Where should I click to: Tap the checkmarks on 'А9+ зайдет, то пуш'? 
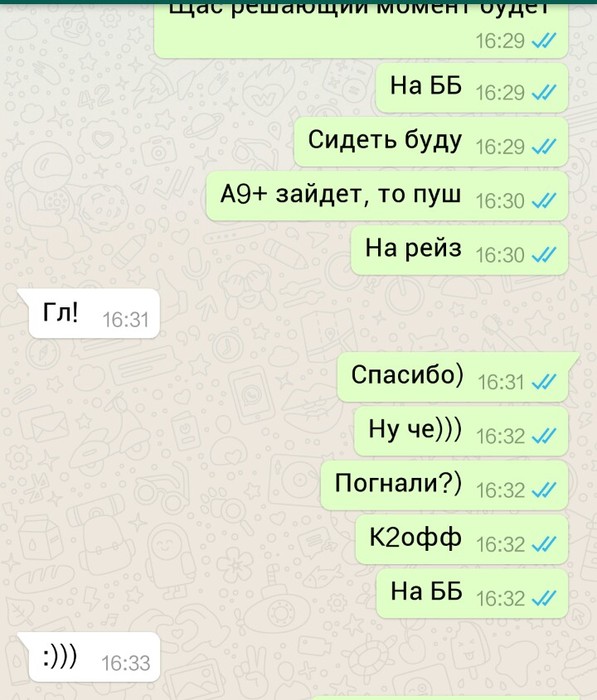(544, 201)
